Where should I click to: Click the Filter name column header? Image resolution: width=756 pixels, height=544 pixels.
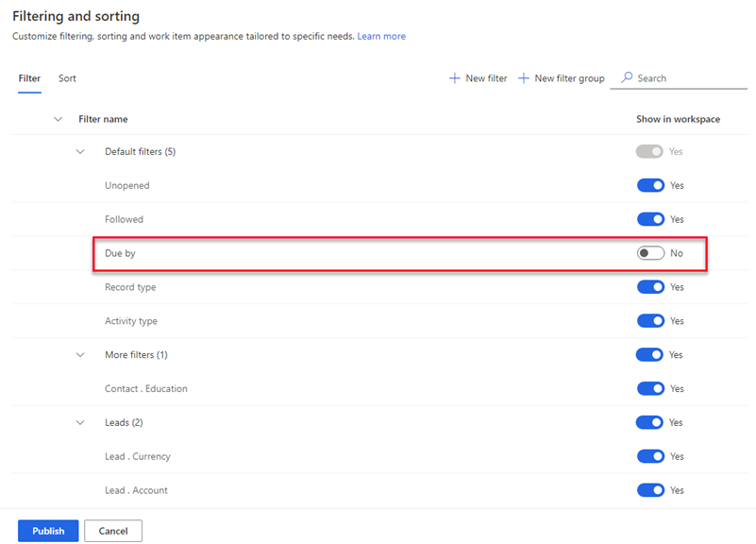[103, 119]
